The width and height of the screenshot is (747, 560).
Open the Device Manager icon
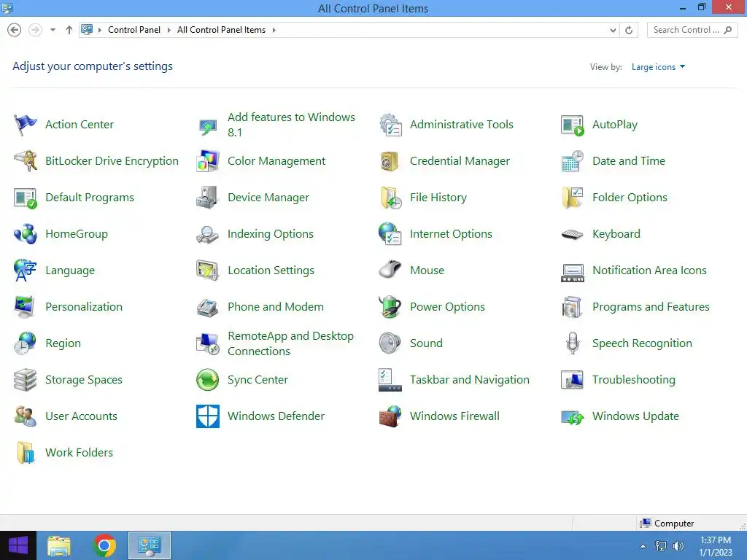coord(208,198)
